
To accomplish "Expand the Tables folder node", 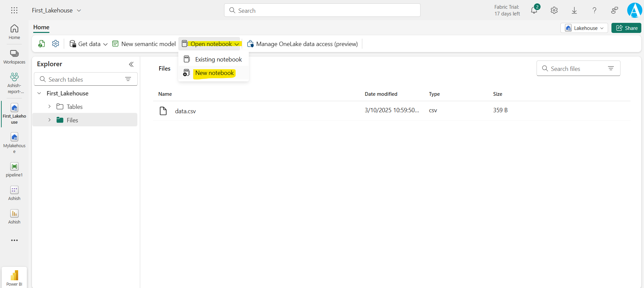I will click(49, 107).
